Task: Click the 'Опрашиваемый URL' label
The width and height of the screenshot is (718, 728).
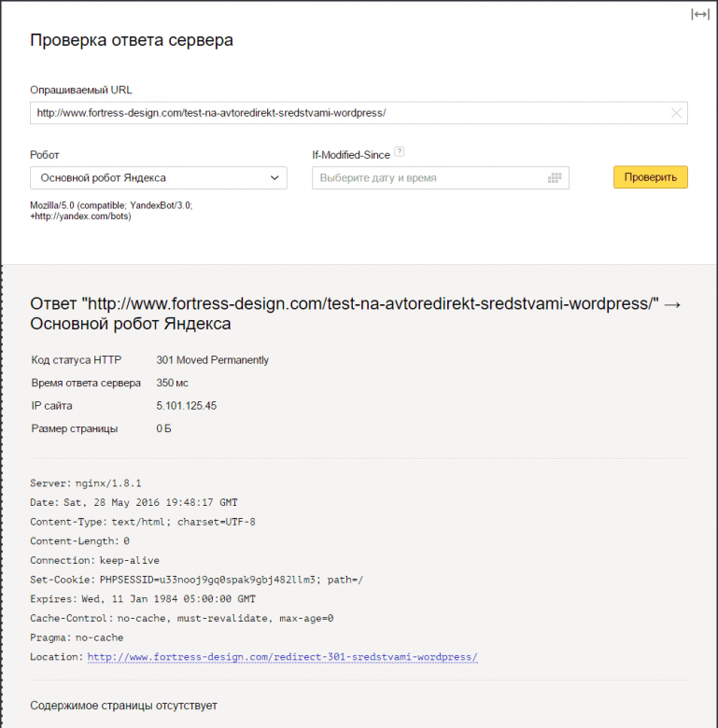Action: click(81, 91)
